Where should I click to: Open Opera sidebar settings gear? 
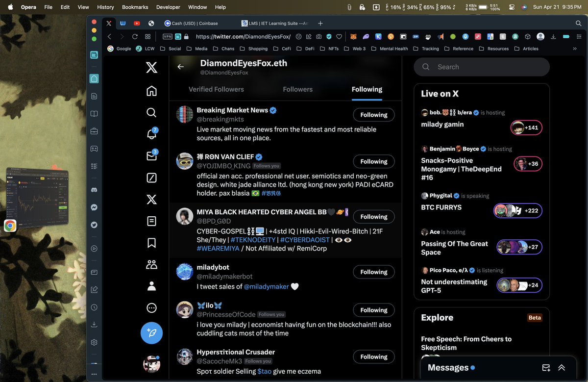click(x=94, y=342)
